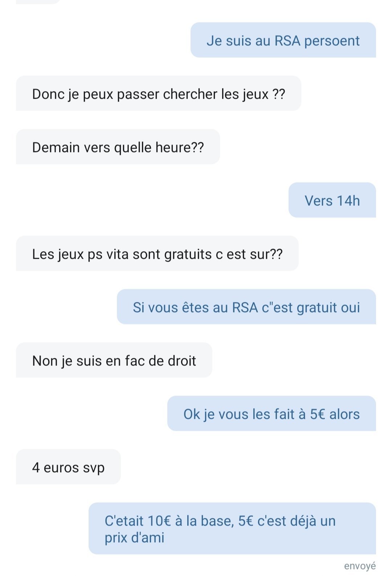The width and height of the screenshot is (392, 576).
Task: Select the received question about free PS Vita games
Action: (157, 254)
